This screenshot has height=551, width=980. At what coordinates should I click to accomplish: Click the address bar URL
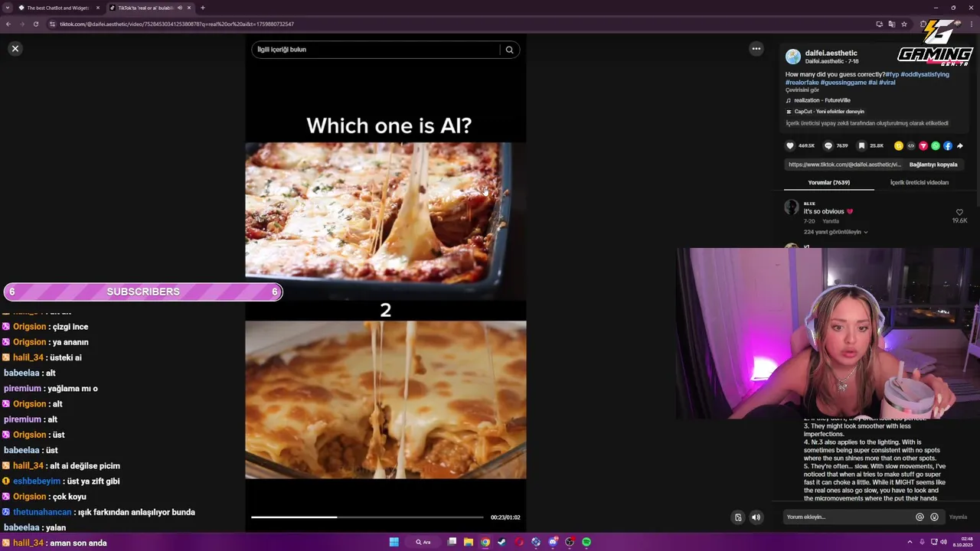pos(177,24)
